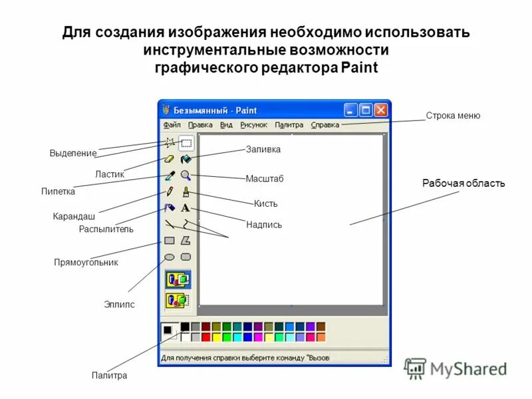This screenshot has width=532, height=399.
Task: Choose the bright red palette swatch
Action: (x=206, y=337)
